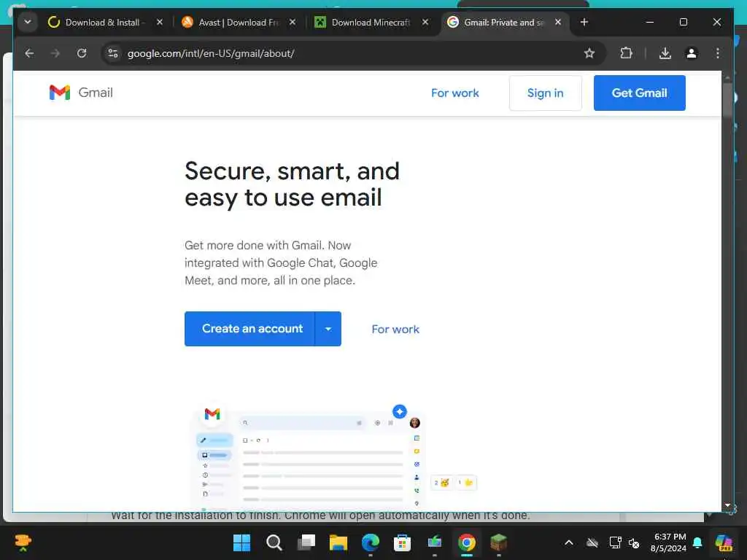Image resolution: width=747 pixels, height=560 pixels.
Task: Open For work link in header
Action: pyautogui.click(x=455, y=93)
